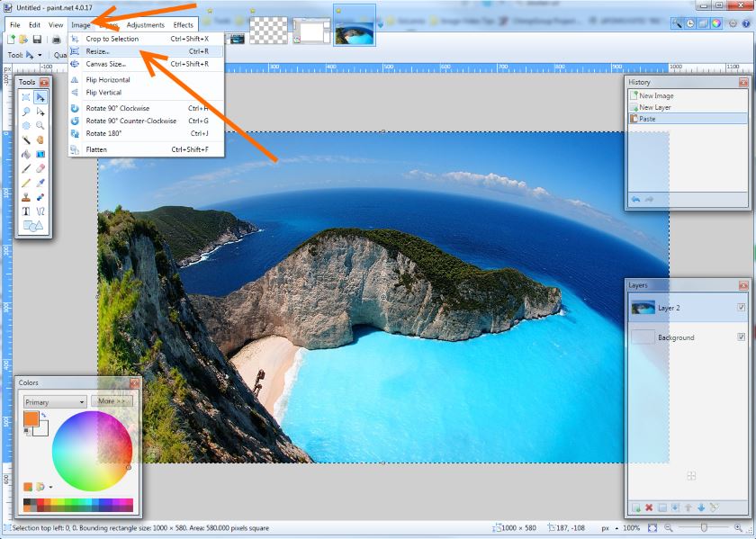Pick the Eraser tool

coord(40,167)
